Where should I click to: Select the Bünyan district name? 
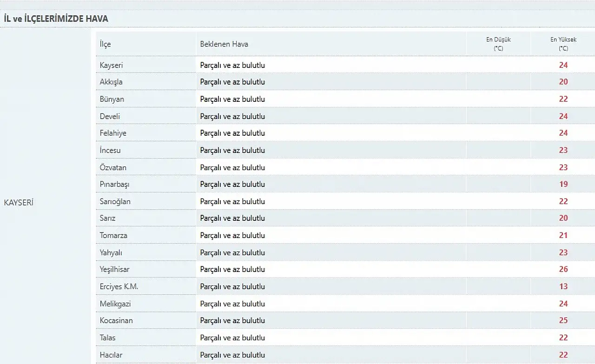112,99
